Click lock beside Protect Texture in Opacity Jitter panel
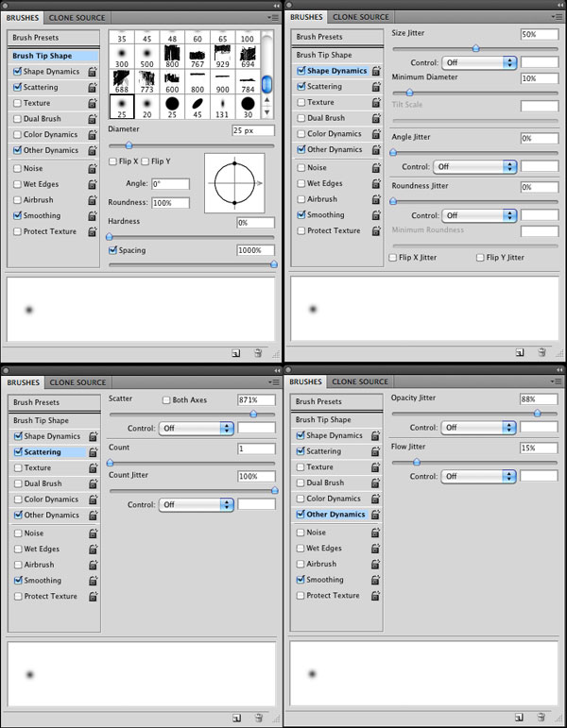Image resolution: width=567 pixels, height=728 pixels. click(375, 595)
